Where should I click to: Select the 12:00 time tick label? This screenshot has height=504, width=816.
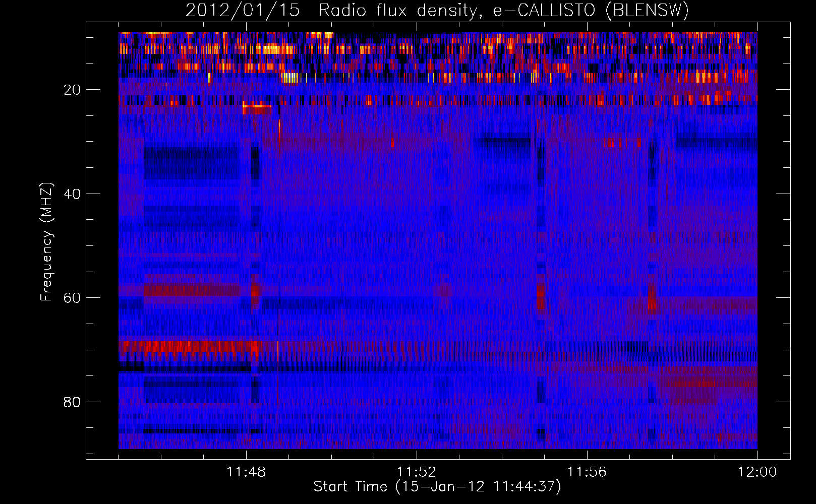(x=757, y=472)
